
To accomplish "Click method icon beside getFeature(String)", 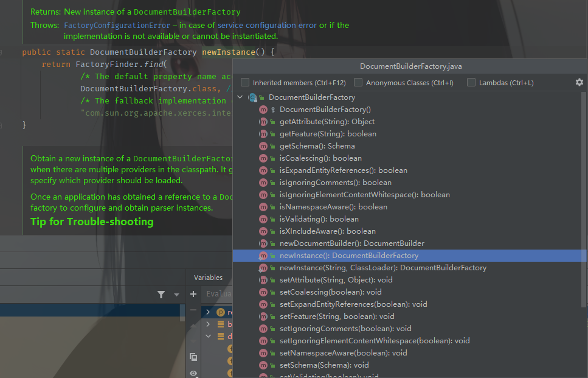I will pos(263,134).
